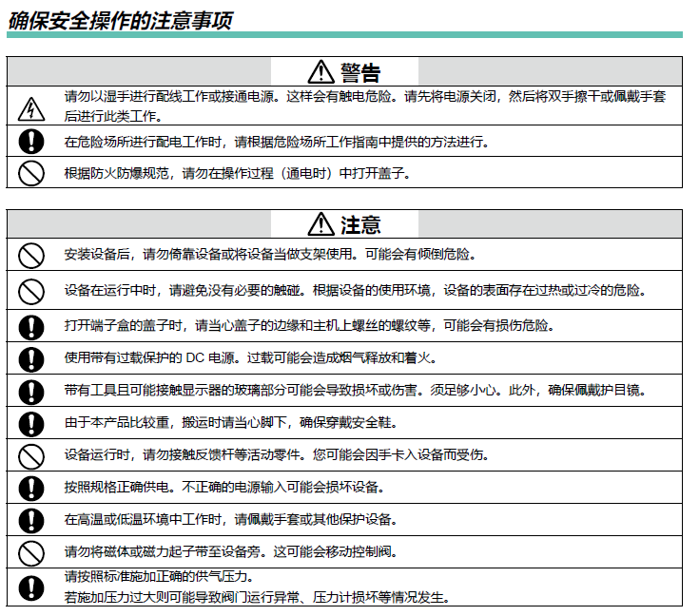This screenshot has height=616, width=699.
Task: Click the mandatory icon for hazardous-area wiring row
Action: [x=32, y=143]
